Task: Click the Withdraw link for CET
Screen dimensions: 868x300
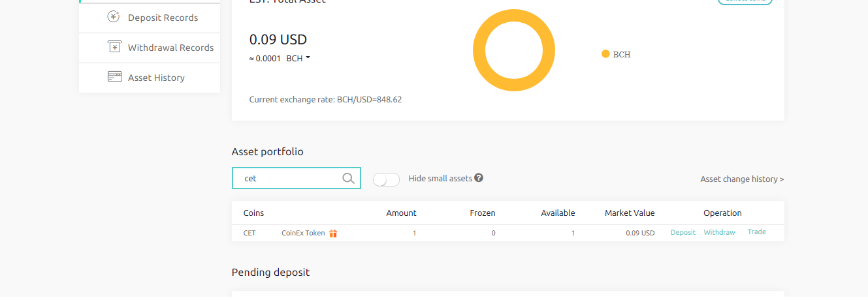Action: click(719, 232)
